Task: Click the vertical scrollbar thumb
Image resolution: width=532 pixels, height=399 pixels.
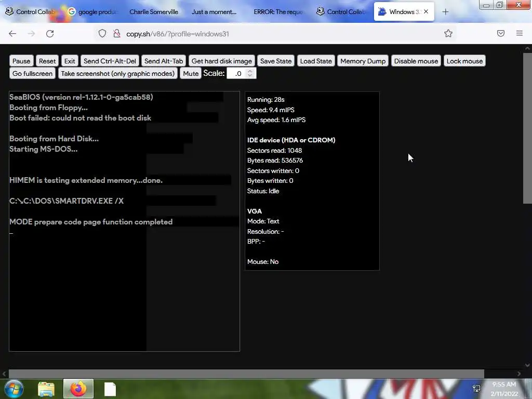Action: tap(527, 128)
